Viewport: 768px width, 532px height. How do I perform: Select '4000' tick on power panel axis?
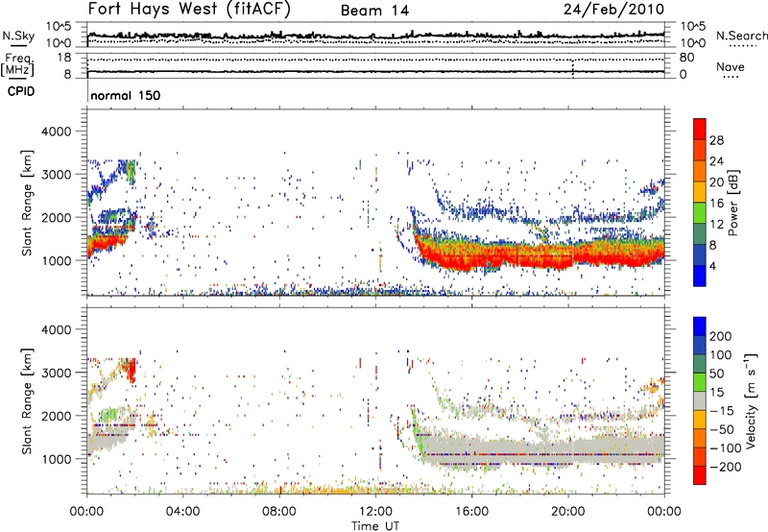click(x=56, y=132)
